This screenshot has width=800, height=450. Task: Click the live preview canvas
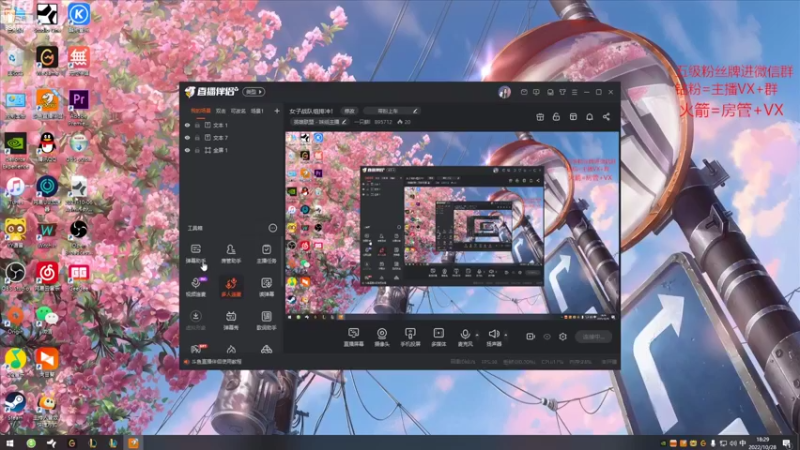[x=452, y=226]
